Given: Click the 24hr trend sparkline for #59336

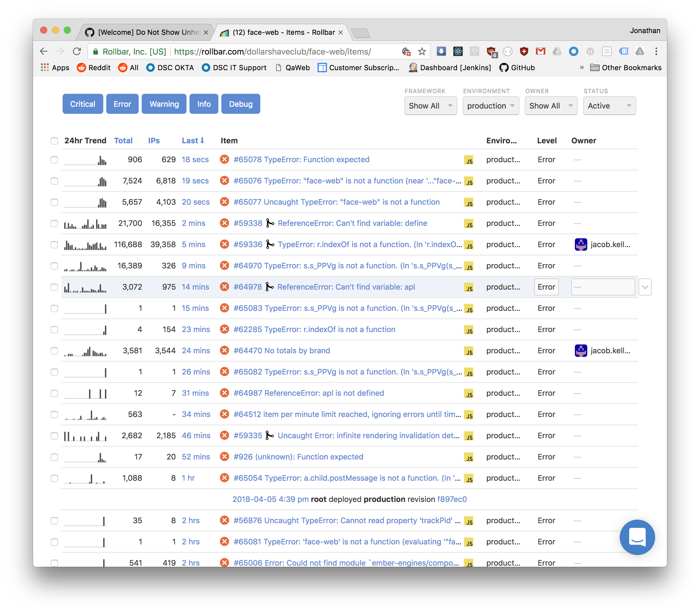Looking at the screenshot, I should coord(85,245).
